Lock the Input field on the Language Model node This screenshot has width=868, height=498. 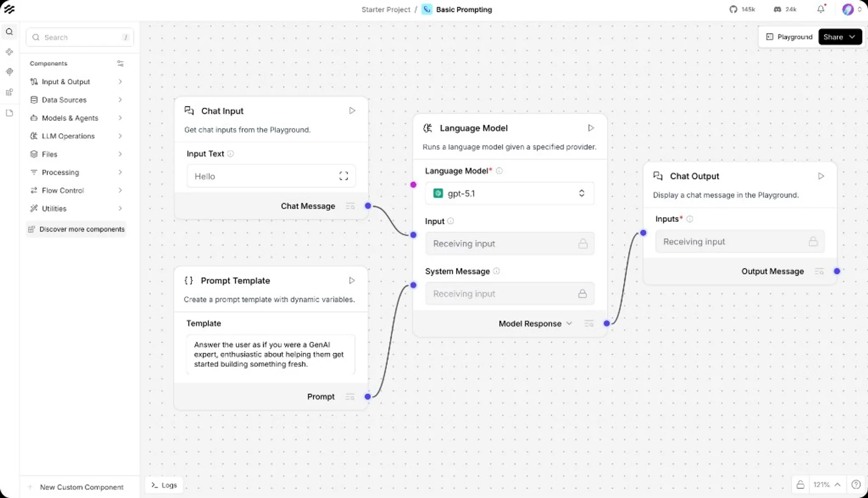tap(583, 243)
